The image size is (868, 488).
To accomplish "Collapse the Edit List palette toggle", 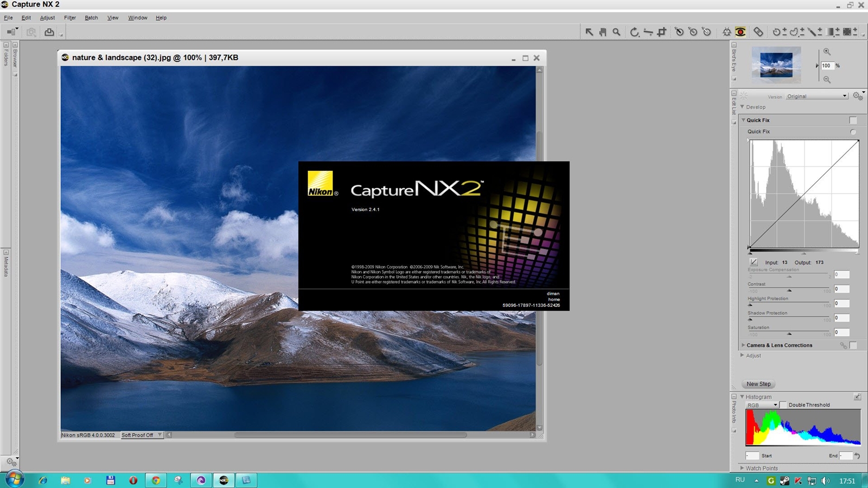I will (x=734, y=93).
